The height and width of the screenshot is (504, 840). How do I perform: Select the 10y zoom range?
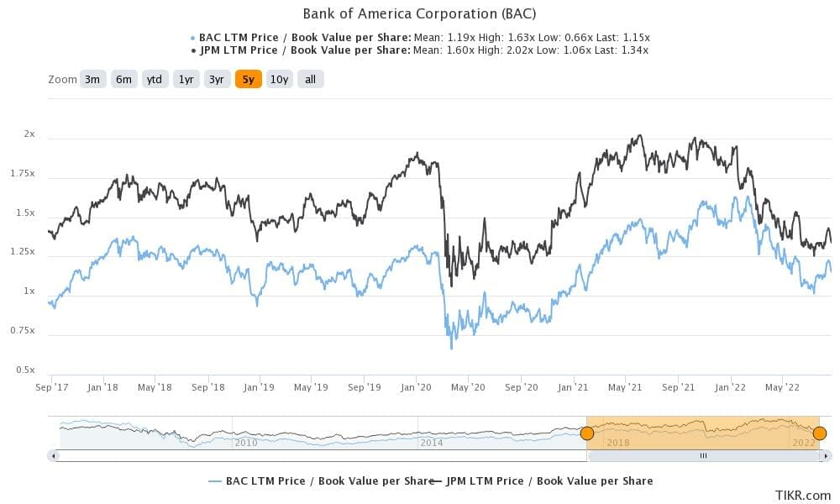[x=281, y=79]
